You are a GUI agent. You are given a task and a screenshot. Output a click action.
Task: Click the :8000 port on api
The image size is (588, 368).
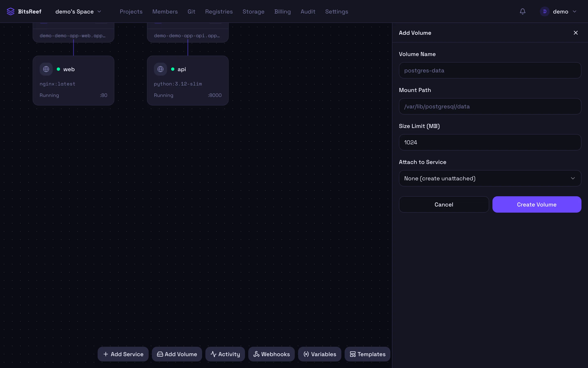tap(215, 95)
